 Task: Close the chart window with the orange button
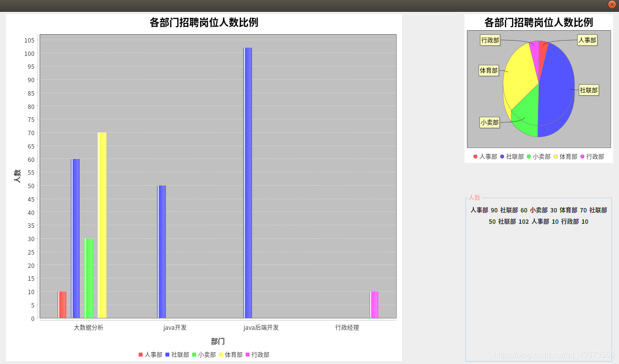(x=612, y=4)
